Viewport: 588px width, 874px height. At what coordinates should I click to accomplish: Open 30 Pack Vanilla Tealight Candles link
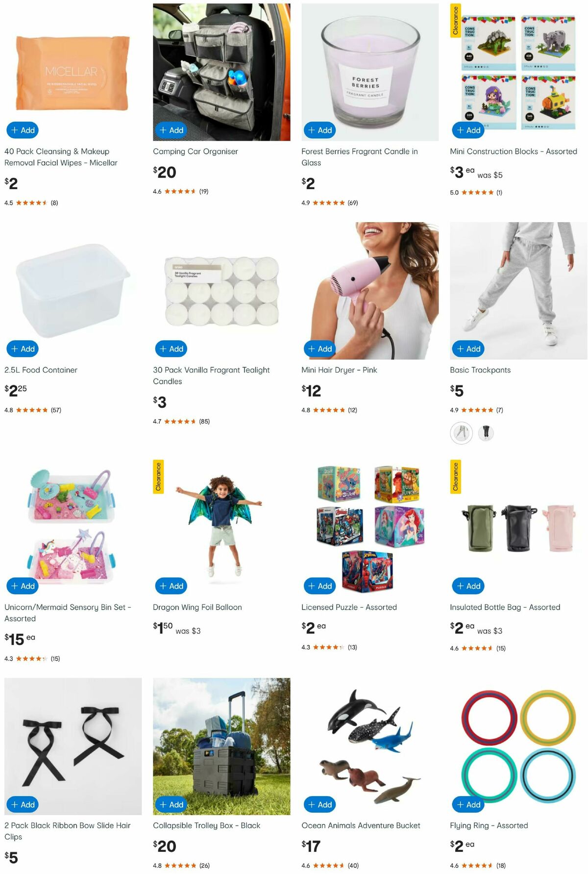click(x=211, y=375)
